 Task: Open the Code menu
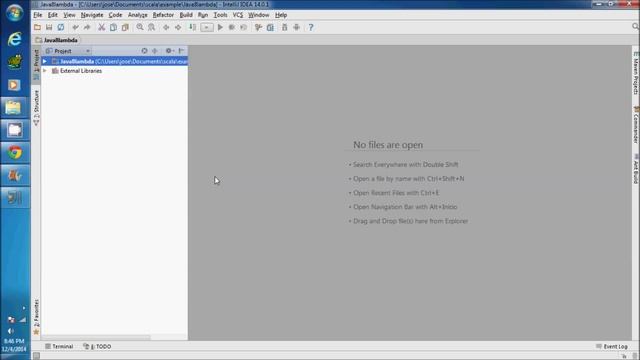point(115,15)
